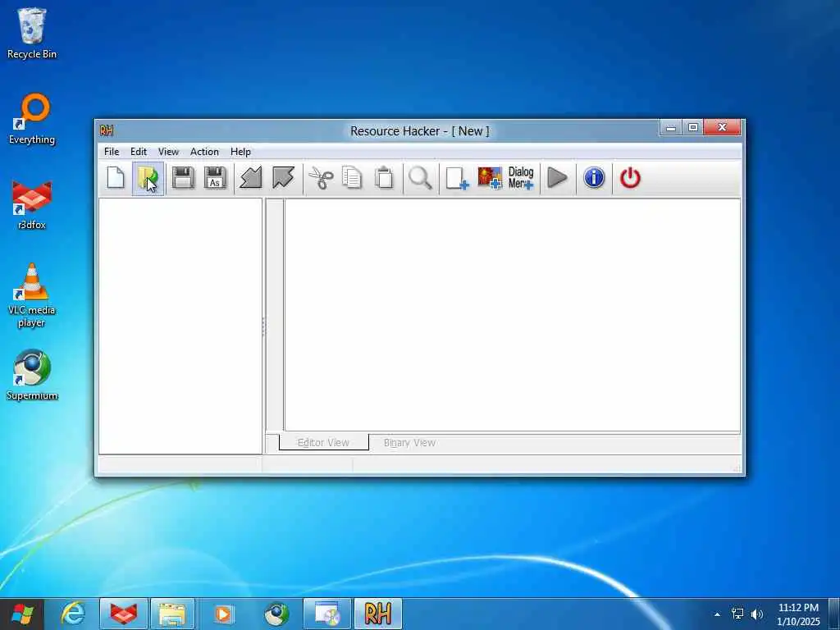Click the installer disc taskbar icon
This screenshot has height=630, width=840.
click(327, 614)
